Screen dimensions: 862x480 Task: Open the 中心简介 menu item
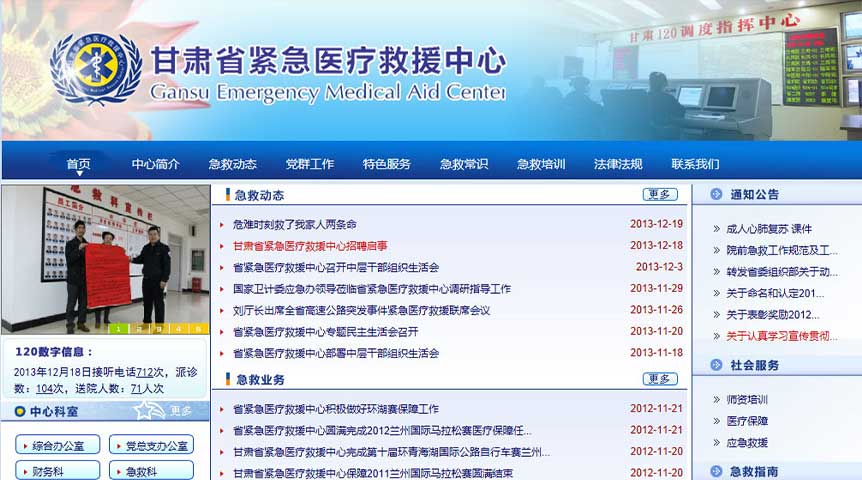(156, 164)
